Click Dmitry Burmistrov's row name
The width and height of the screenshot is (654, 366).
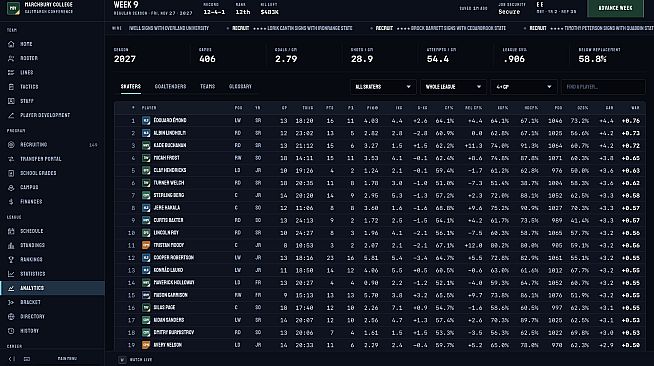pos(174,333)
